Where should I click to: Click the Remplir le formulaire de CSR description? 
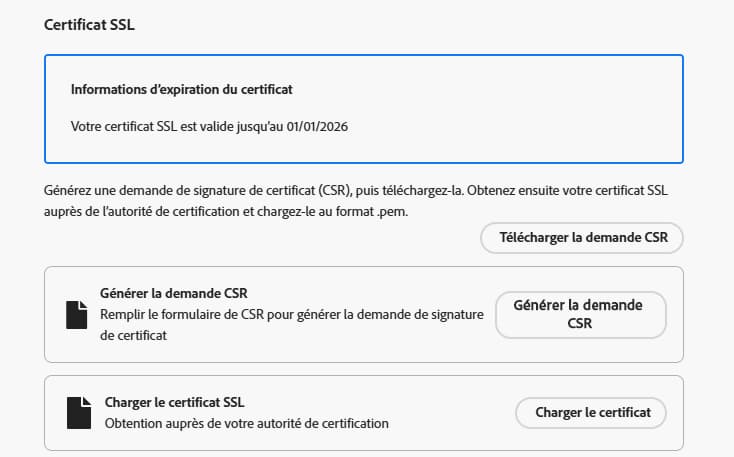click(x=292, y=315)
